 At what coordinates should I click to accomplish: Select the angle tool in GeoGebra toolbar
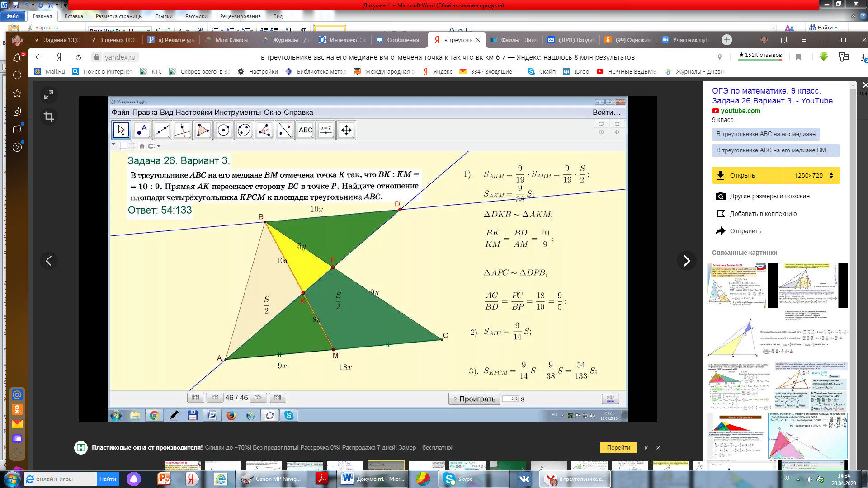(264, 130)
